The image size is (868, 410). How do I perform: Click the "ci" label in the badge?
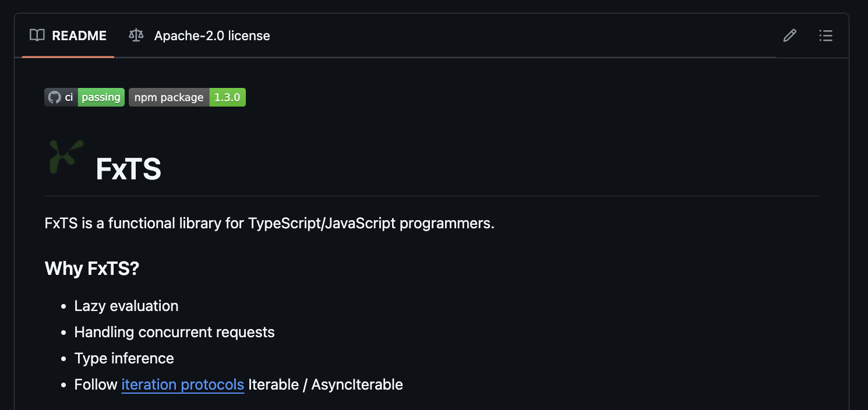(x=69, y=97)
